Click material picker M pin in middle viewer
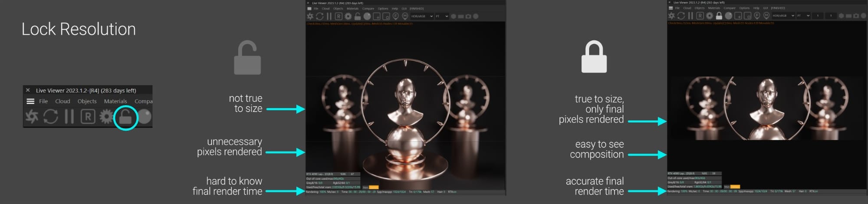Screen dimensions: 868x204 tap(405, 16)
